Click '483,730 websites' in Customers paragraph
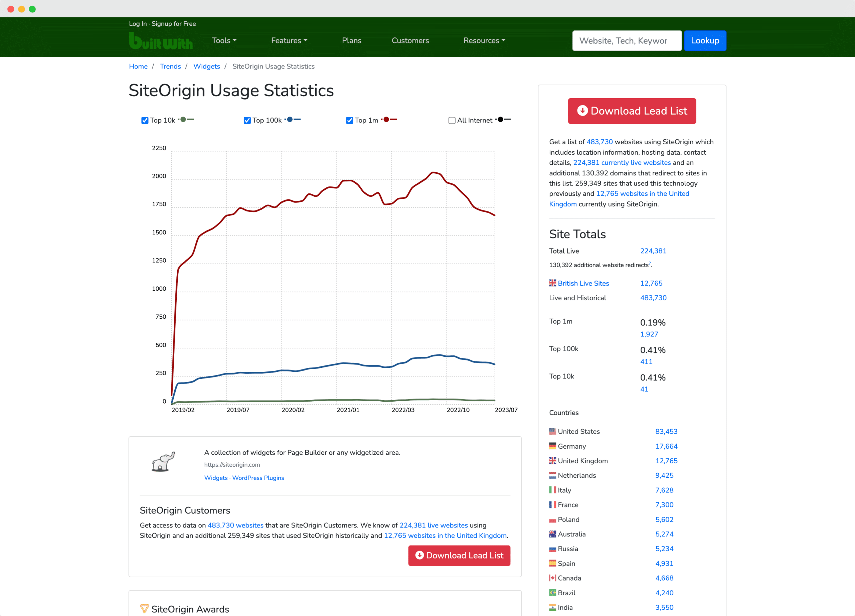This screenshot has width=855, height=616. (235, 525)
